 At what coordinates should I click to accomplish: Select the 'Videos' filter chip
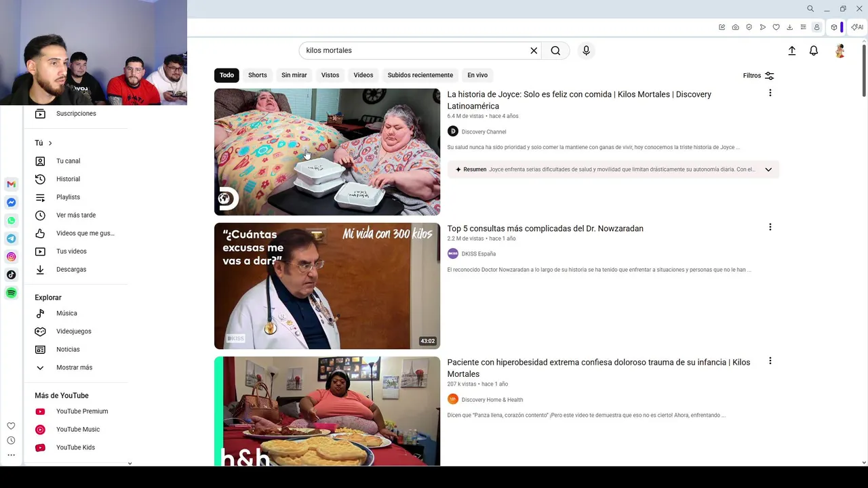coord(363,75)
